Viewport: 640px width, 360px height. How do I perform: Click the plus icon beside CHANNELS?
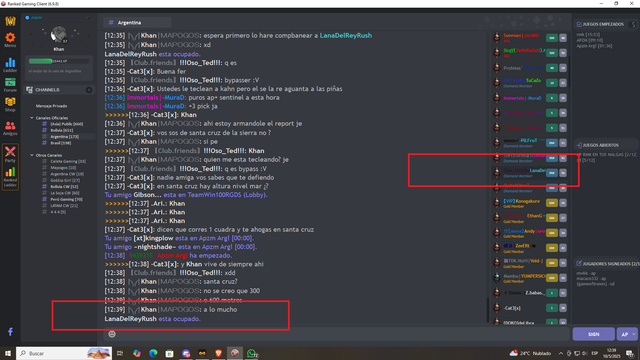coord(89,90)
